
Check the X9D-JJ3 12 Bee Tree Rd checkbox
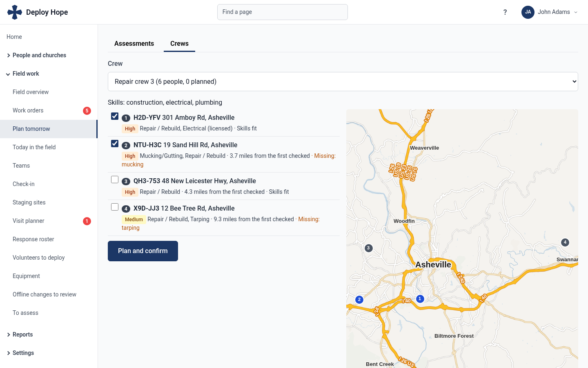pos(115,207)
